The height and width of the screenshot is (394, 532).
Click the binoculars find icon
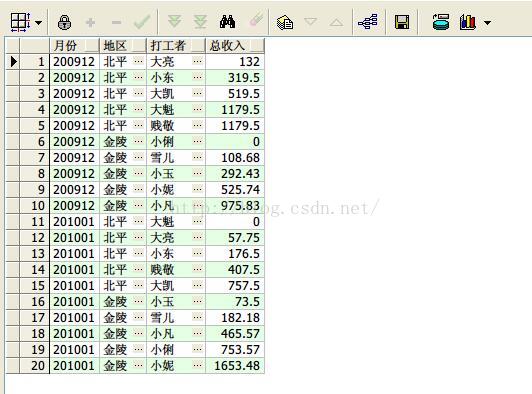pyautogui.click(x=227, y=22)
